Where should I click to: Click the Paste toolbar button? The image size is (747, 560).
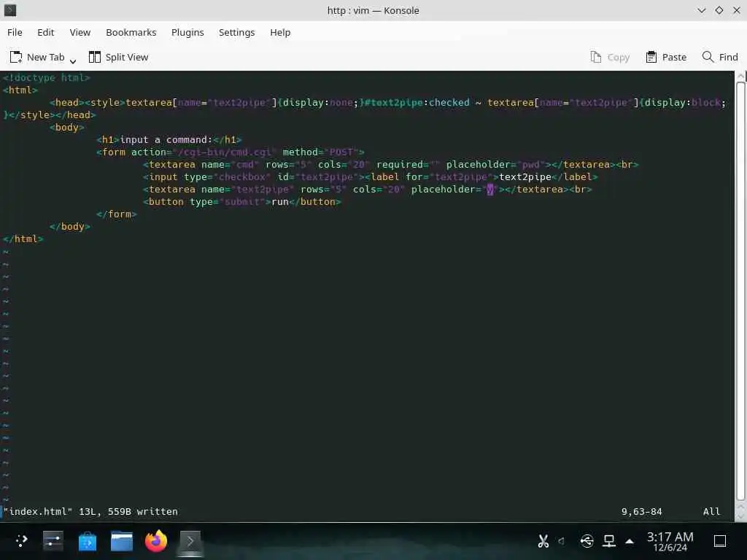tap(666, 57)
